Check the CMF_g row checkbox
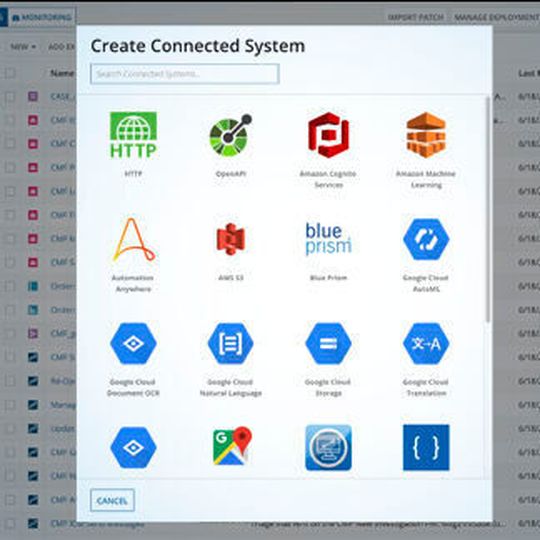The height and width of the screenshot is (540, 540). pos(10,333)
